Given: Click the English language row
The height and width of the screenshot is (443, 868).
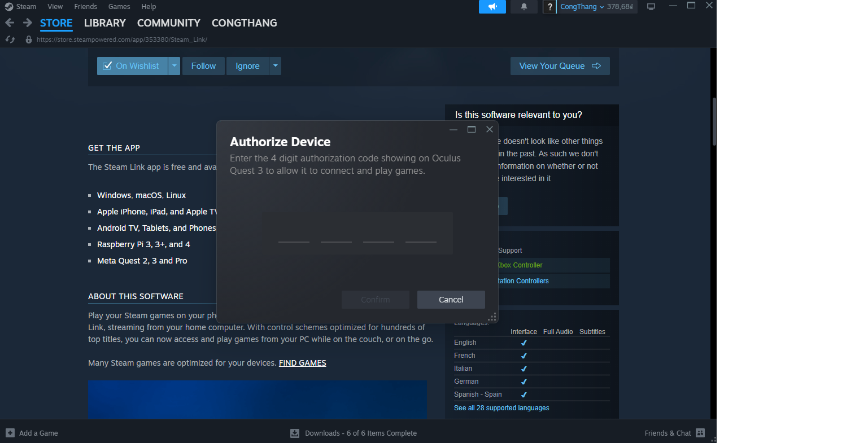Looking at the screenshot, I should [x=532, y=343].
